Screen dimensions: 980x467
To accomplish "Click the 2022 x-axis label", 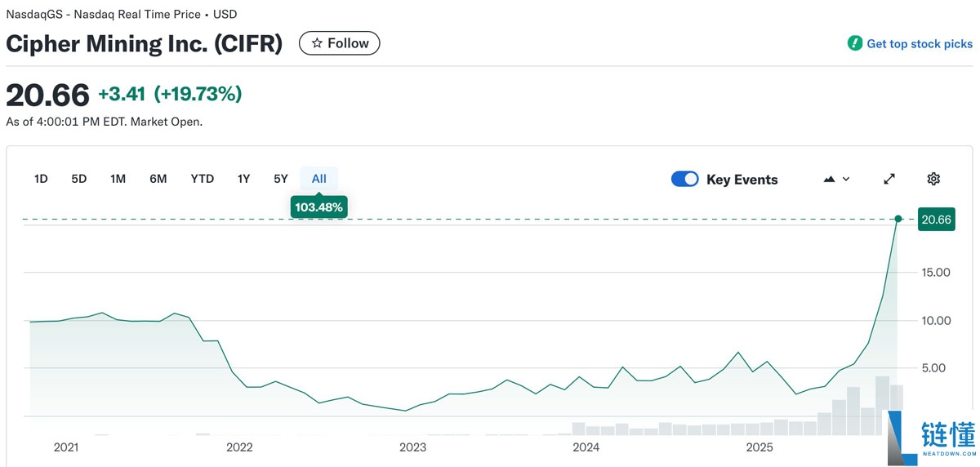I will click(x=239, y=447).
